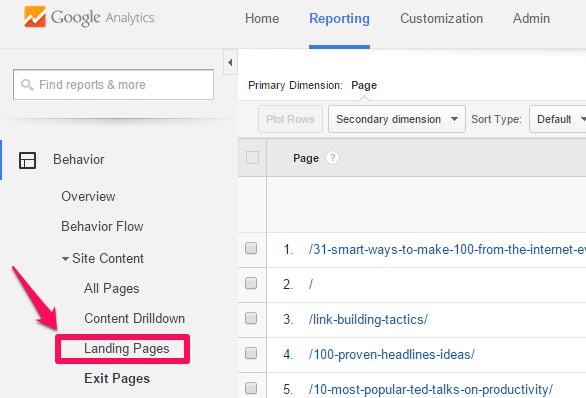Viewport: 586px width, 398px height.
Task: Click the Google Analytics logo
Action: (x=89, y=17)
